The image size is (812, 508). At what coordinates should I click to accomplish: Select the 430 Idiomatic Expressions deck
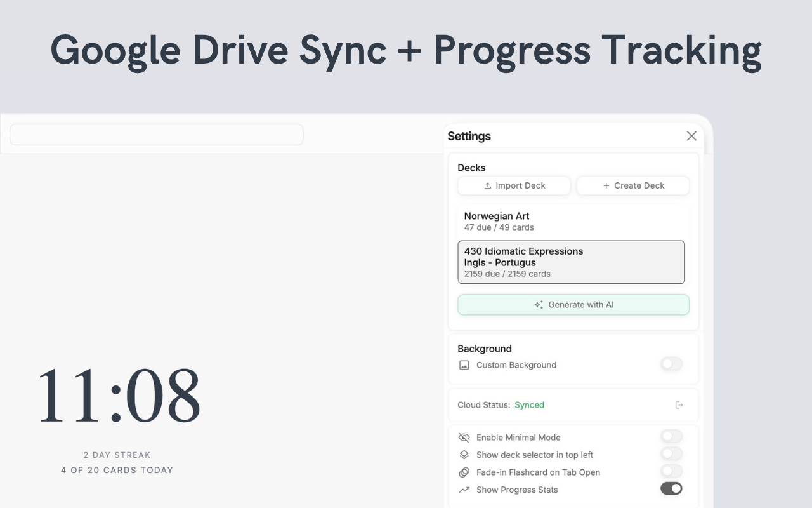[571, 262]
